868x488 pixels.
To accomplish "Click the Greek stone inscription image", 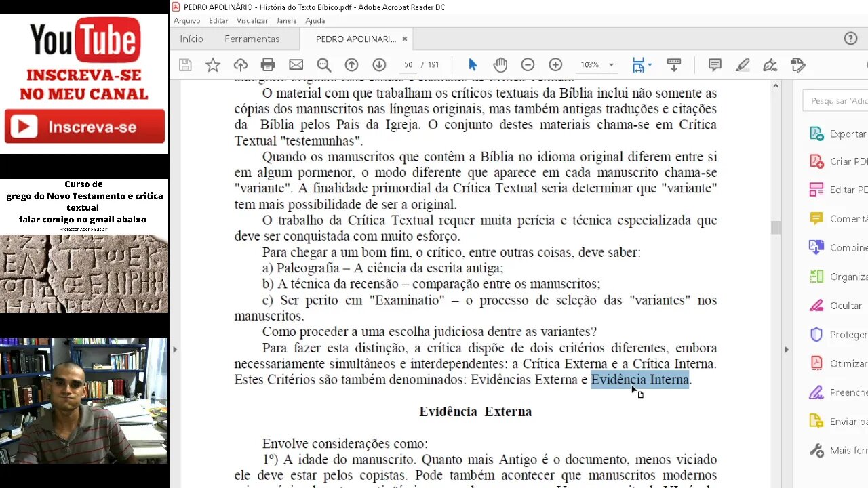I will tap(84, 274).
